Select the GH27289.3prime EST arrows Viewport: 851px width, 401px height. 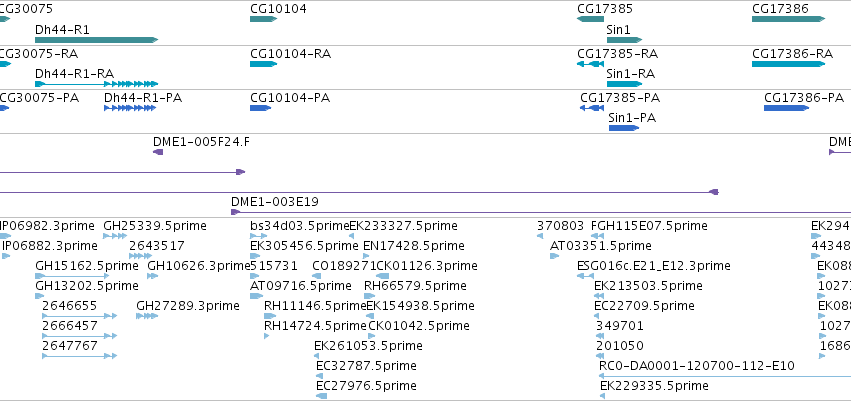[147, 316]
